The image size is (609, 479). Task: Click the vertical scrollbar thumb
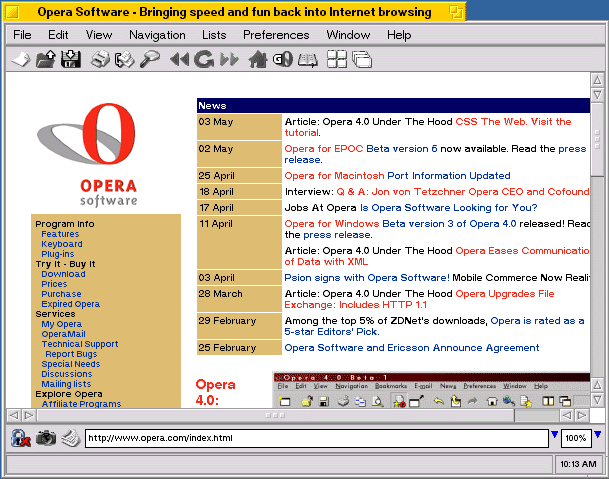597,139
